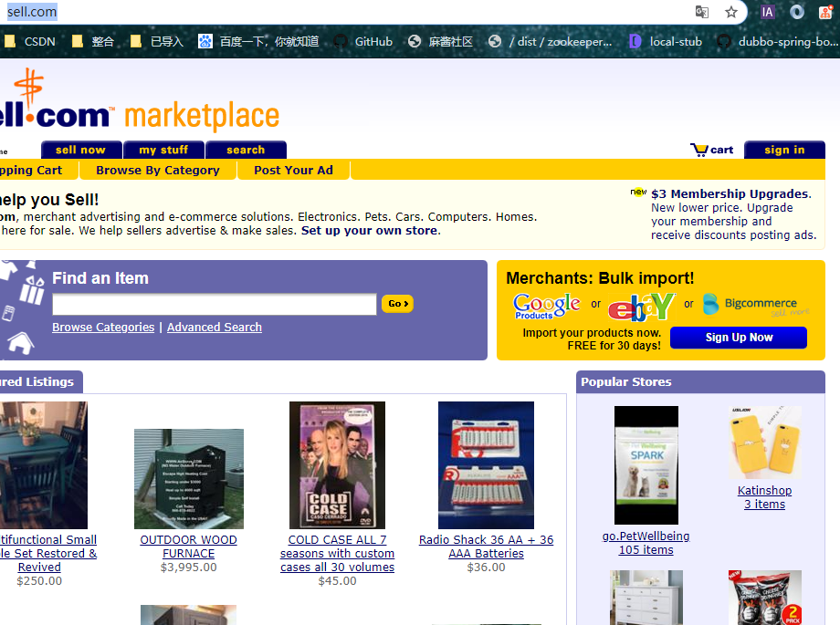This screenshot has height=625, width=840.
Task: Click the cart text link
Action: click(721, 150)
